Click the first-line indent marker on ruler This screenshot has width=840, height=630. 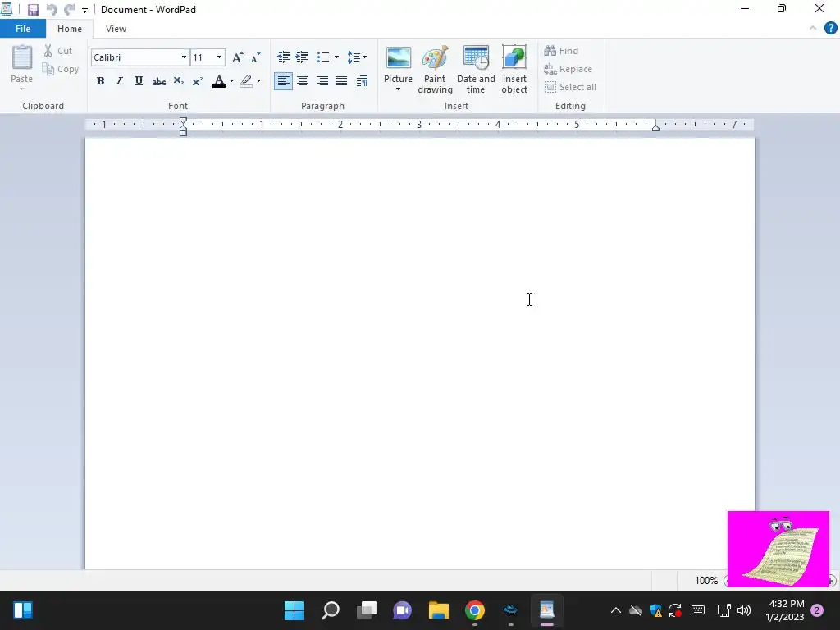183,121
